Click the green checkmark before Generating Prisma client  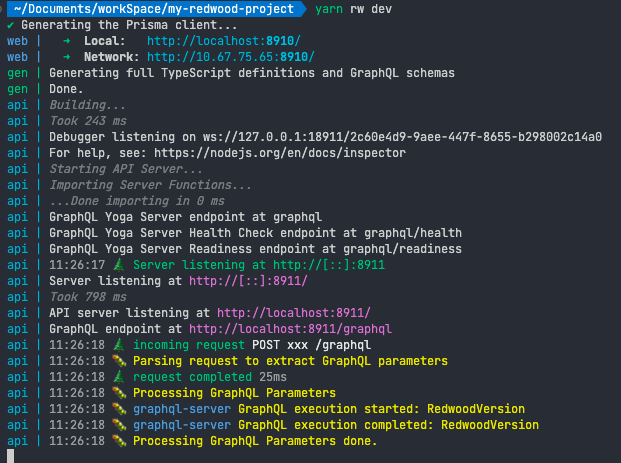tap(11, 25)
